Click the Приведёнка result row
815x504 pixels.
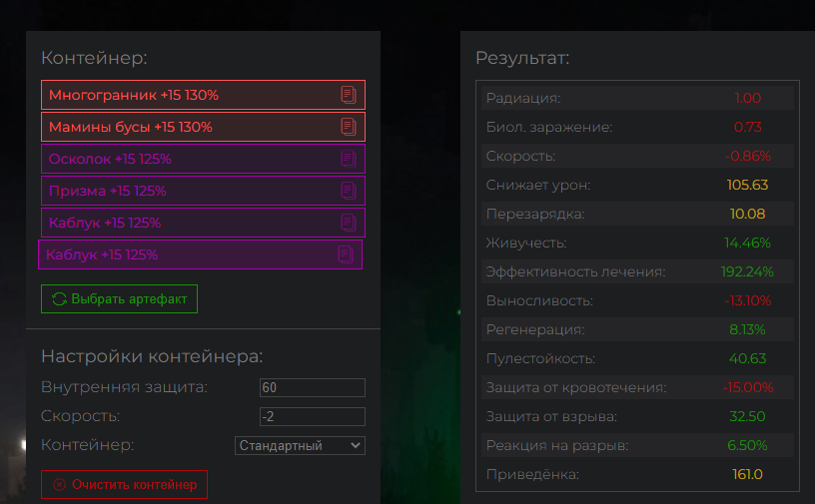point(637,474)
